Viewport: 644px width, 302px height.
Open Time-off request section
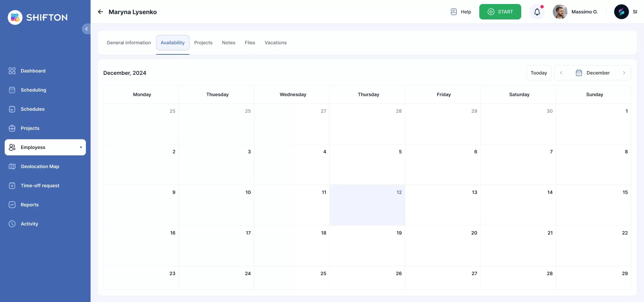coord(40,186)
